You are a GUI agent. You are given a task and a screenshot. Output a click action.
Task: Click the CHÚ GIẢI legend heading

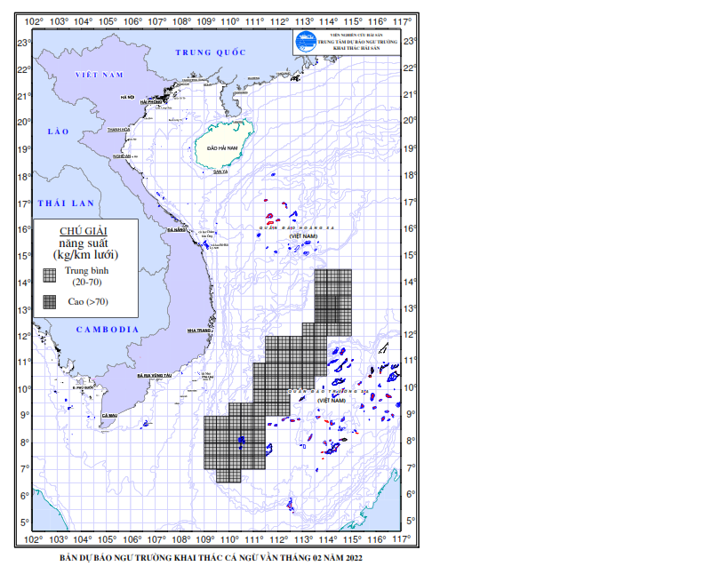[x=84, y=230]
